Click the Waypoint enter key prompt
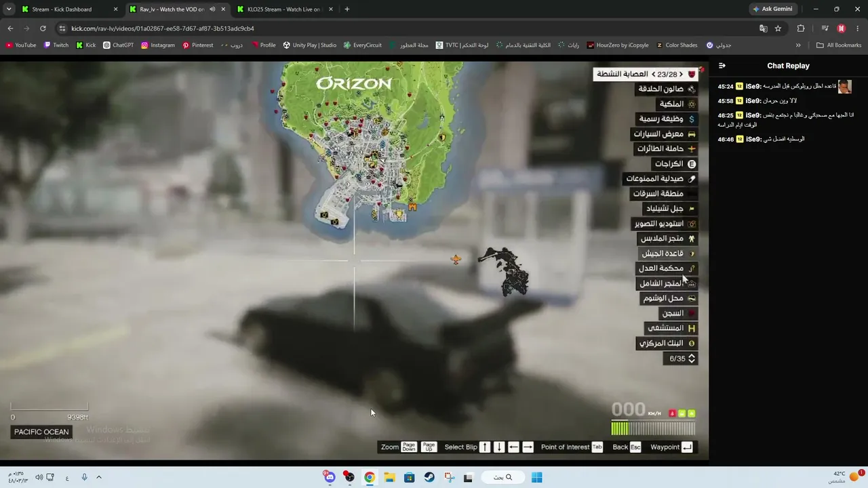Screen dimensions: 868x488 [x=687, y=447]
